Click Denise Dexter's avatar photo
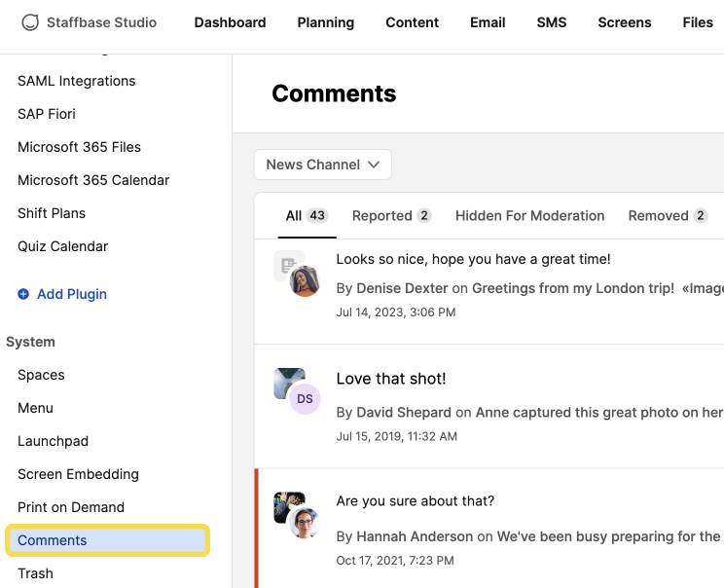 pos(305,280)
